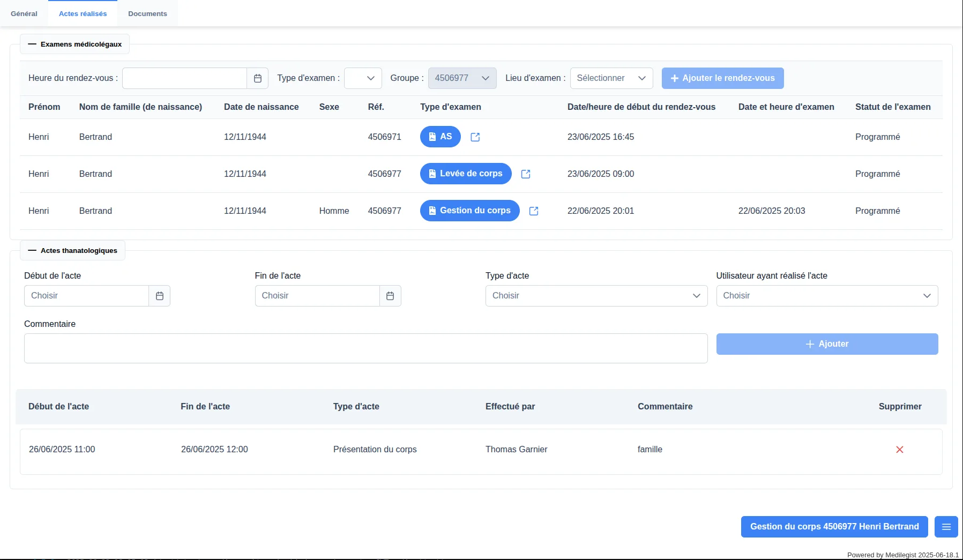Image resolution: width=963 pixels, height=560 pixels.
Task: Open the Levée de corps exam badge
Action: click(466, 174)
